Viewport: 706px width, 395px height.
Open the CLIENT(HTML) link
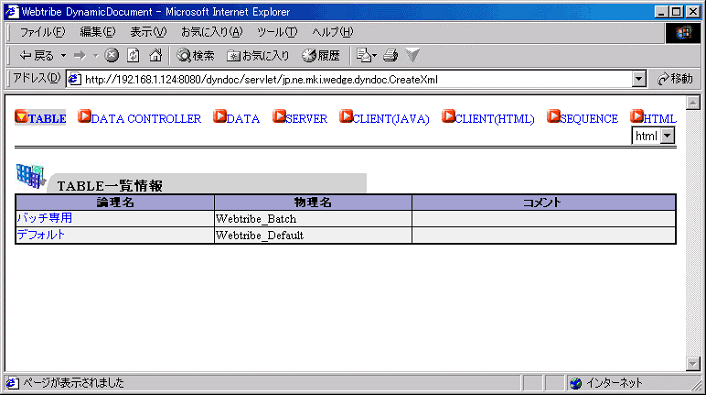point(494,119)
